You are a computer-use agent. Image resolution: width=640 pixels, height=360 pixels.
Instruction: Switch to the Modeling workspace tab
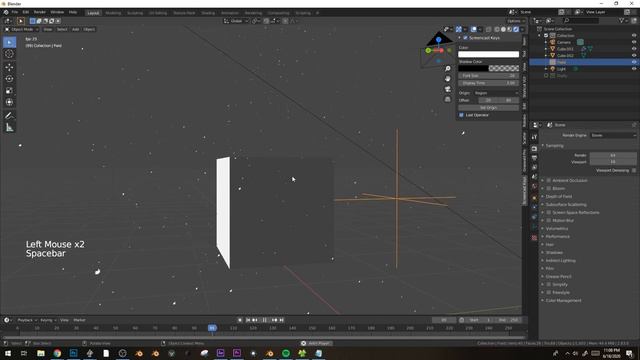(x=113, y=13)
